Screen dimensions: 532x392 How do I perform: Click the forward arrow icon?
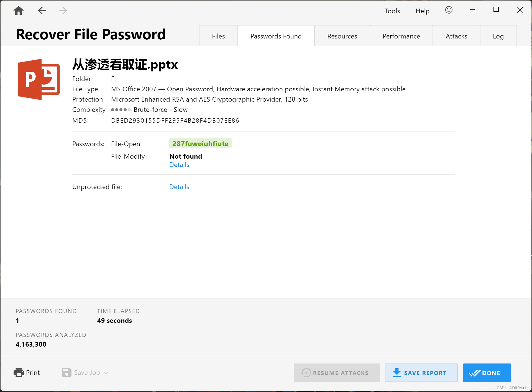pyautogui.click(x=63, y=11)
